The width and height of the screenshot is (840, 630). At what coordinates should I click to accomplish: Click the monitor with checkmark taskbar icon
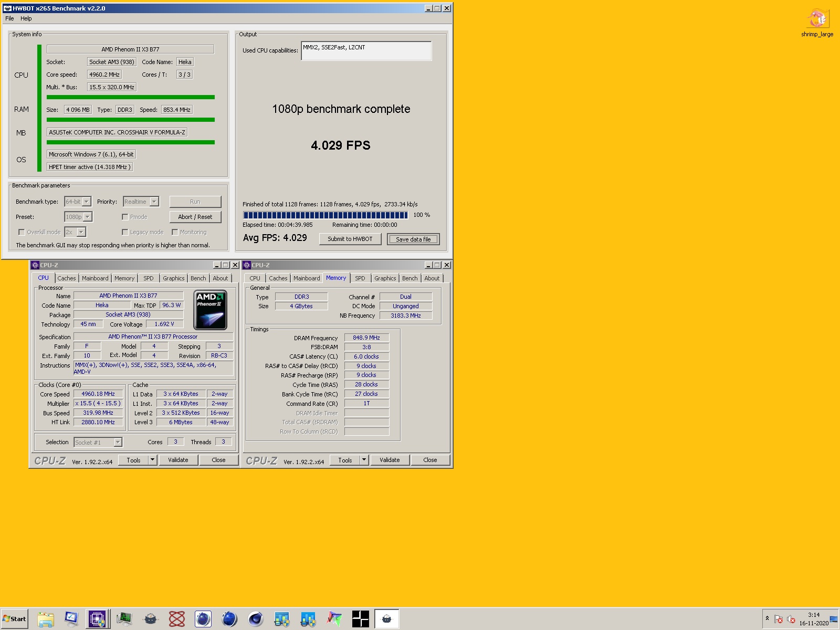pos(71,619)
